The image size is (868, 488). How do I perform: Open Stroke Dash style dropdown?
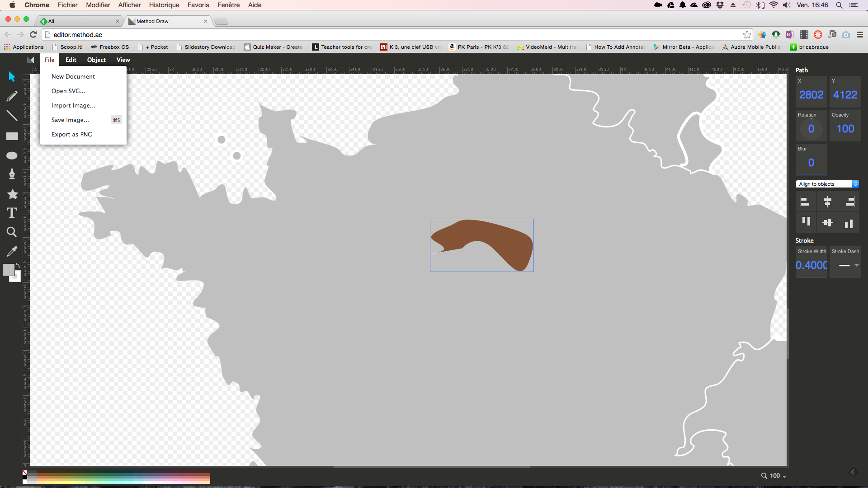845,266
